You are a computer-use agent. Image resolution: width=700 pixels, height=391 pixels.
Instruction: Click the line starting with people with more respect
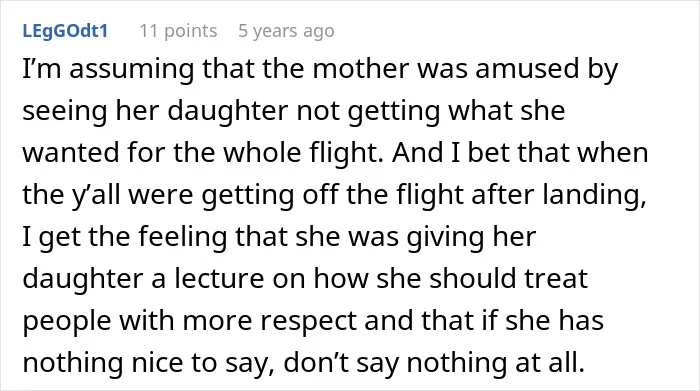313,320
